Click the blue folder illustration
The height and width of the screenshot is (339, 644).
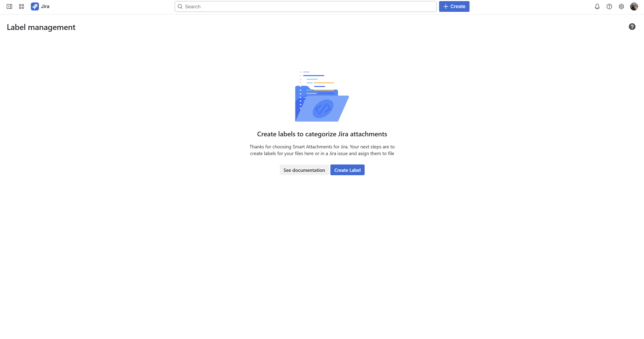point(322,97)
